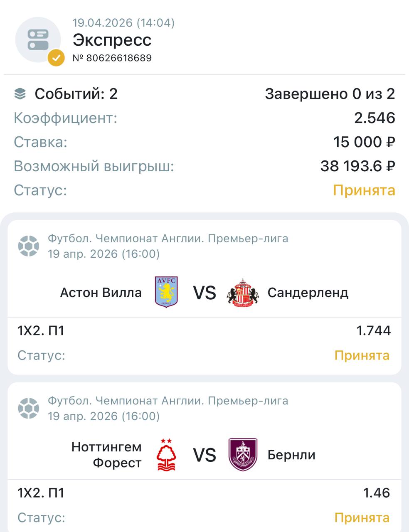Click the Aston Villa club crest
The image size is (409, 532).
(166, 292)
